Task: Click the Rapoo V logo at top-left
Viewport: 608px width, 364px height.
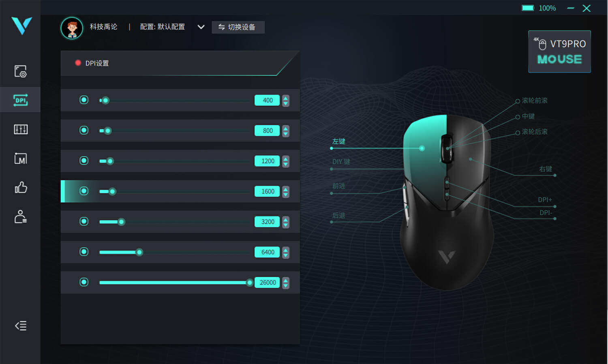Action: [x=21, y=26]
